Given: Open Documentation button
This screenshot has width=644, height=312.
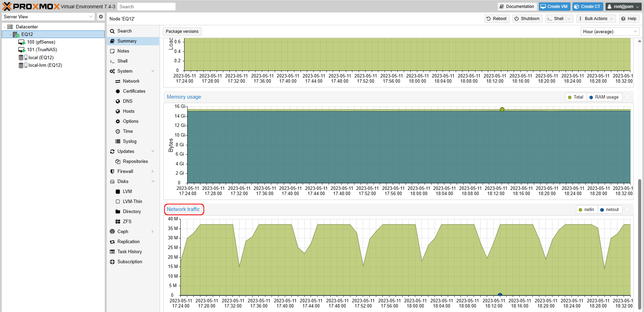Looking at the screenshot, I should click(x=517, y=7).
